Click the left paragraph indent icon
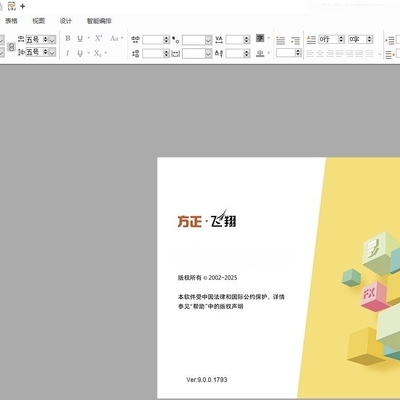Viewport: 400px width, 400px height. (x=281, y=40)
